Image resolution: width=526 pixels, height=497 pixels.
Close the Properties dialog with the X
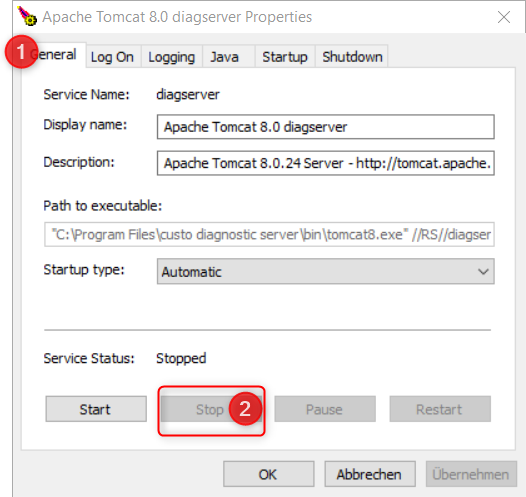point(504,17)
